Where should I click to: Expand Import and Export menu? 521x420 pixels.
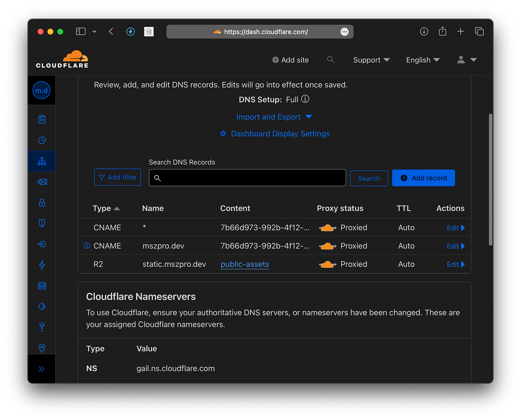[274, 117]
